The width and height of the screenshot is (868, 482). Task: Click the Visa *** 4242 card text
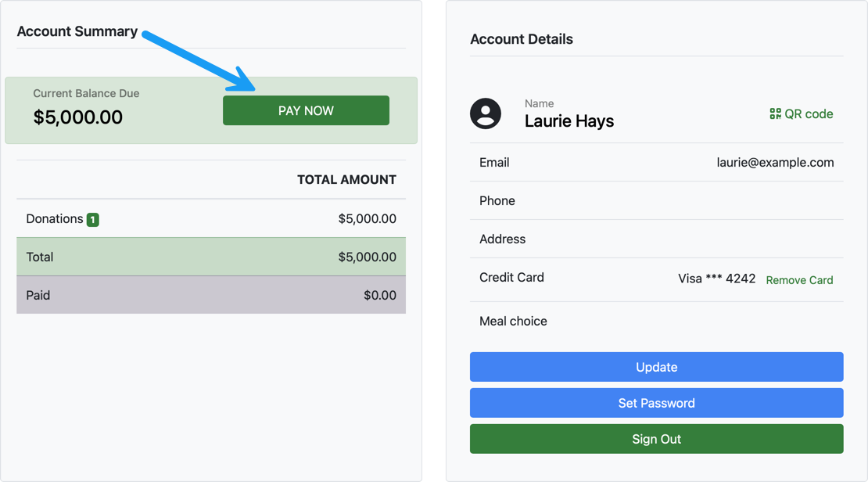click(x=716, y=279)
